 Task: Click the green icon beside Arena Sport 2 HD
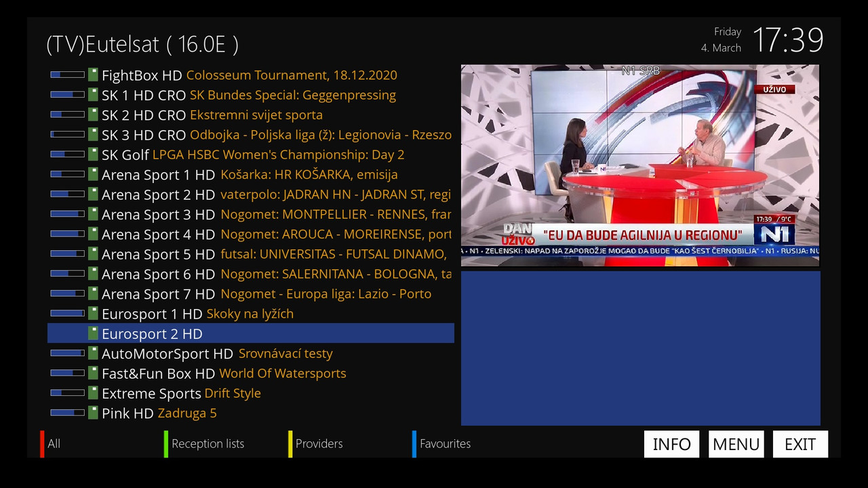(94, 194)
